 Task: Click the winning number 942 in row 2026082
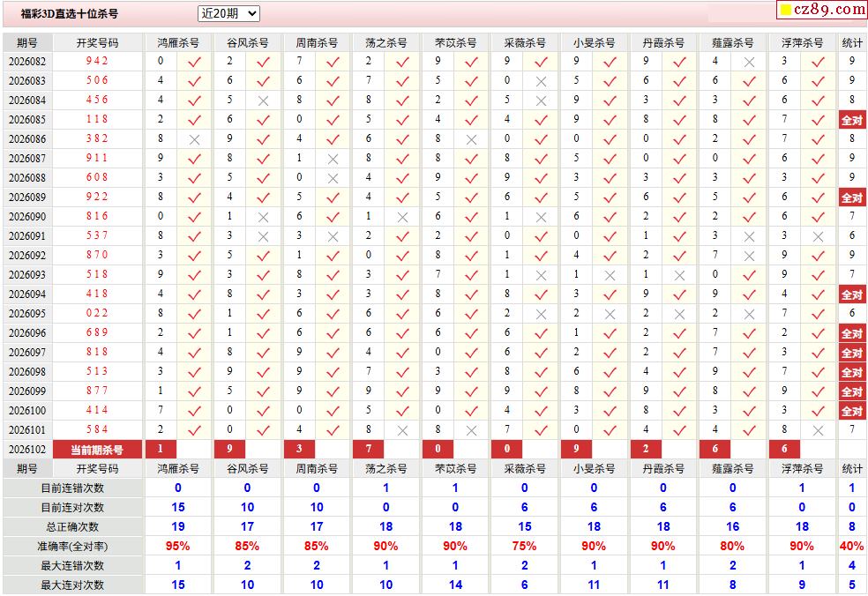click(x=97, y=62)
